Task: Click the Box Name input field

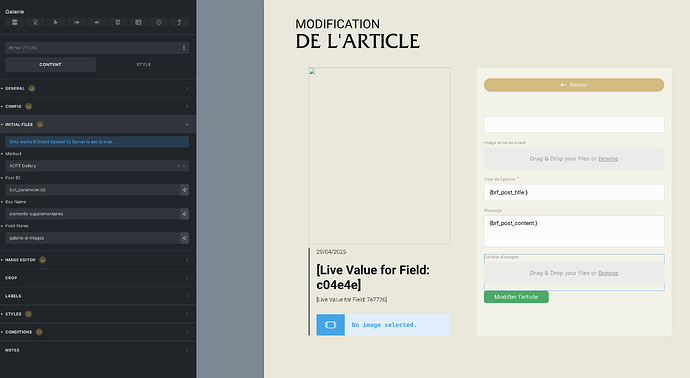Action: 92,214
